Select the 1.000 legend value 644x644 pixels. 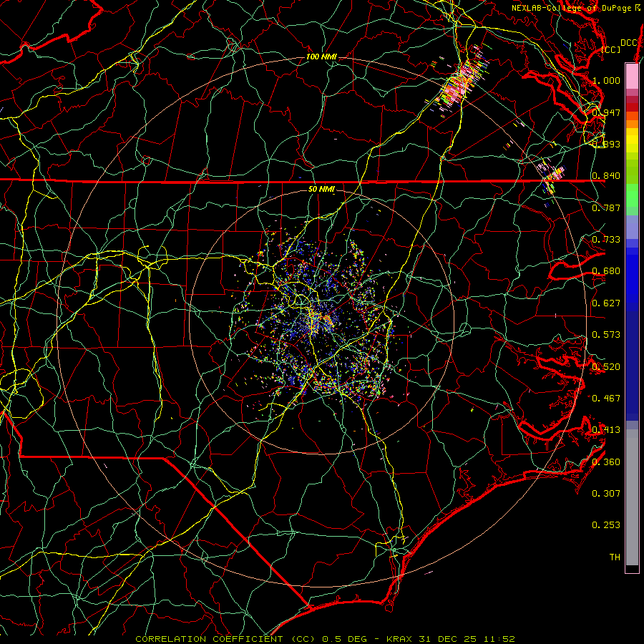pyautogui.click(x=606, y=80)
